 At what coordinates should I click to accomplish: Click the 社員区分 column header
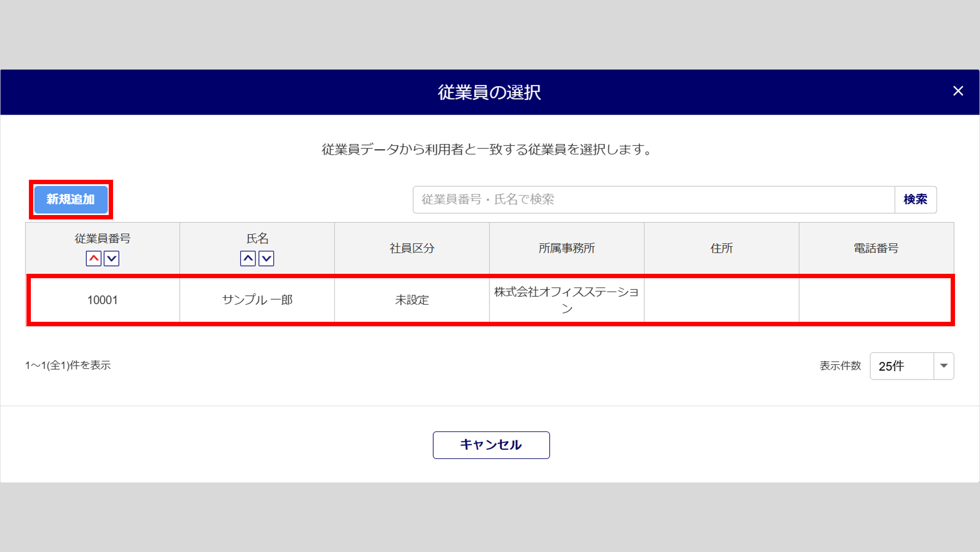412,248
